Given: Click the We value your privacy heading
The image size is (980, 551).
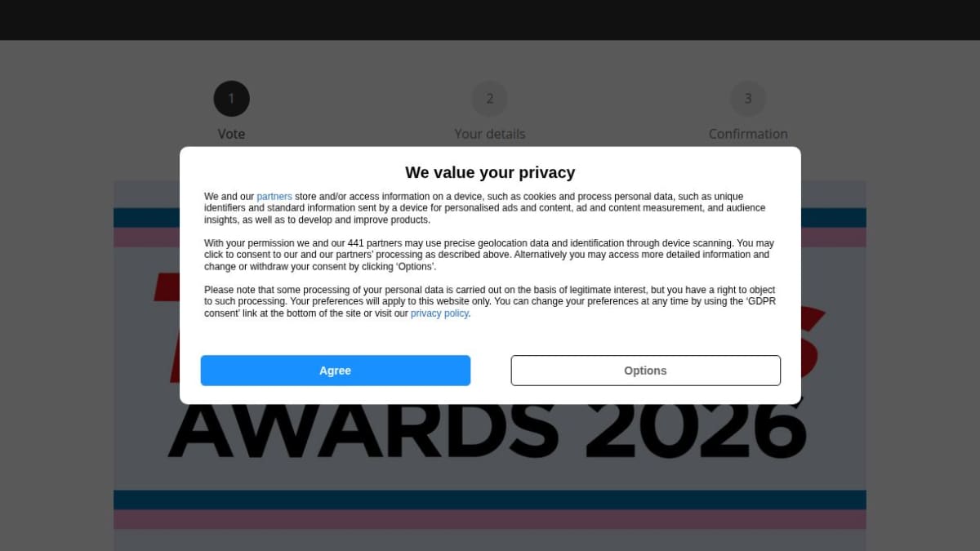Looking at the screenshot, I should (x=490, y=172).
